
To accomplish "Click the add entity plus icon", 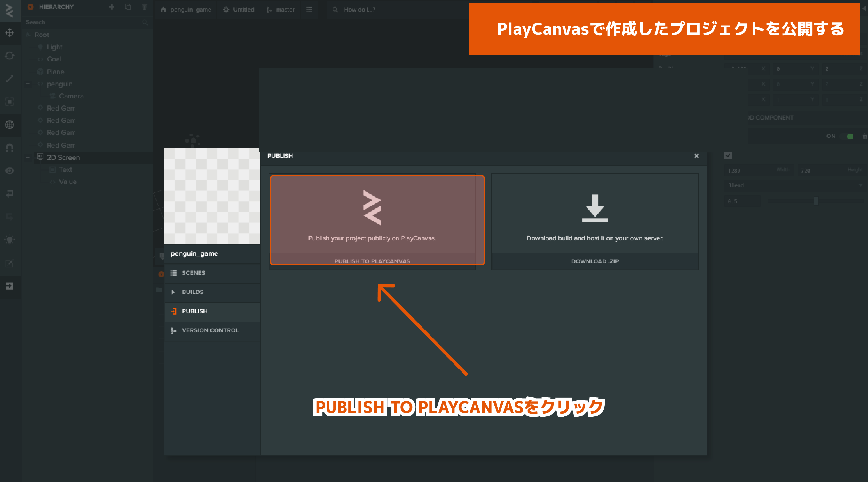I will pyautogui.click(x=112, y=7).
